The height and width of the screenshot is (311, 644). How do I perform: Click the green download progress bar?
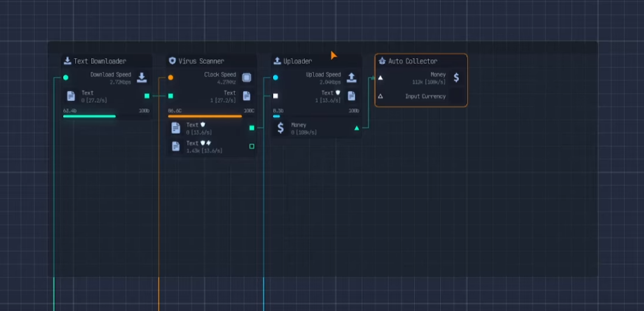pyautogui.click(x=89, y=116)
